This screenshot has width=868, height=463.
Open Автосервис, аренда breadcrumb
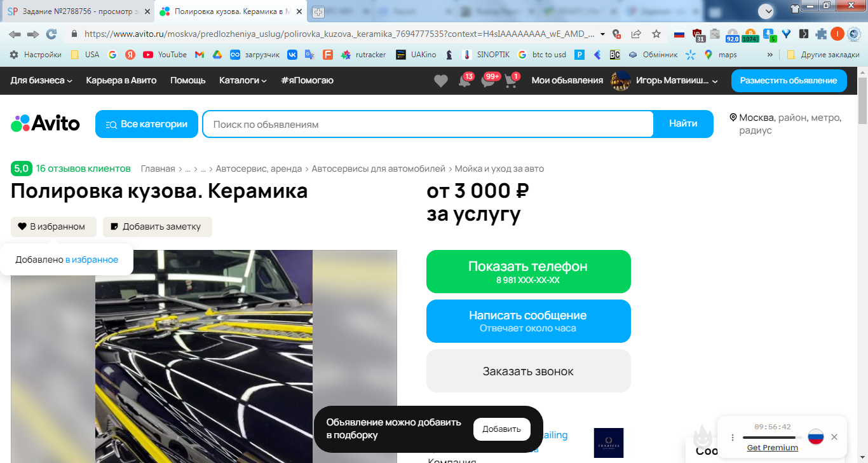pyautogui.click(x=259, y=169)
